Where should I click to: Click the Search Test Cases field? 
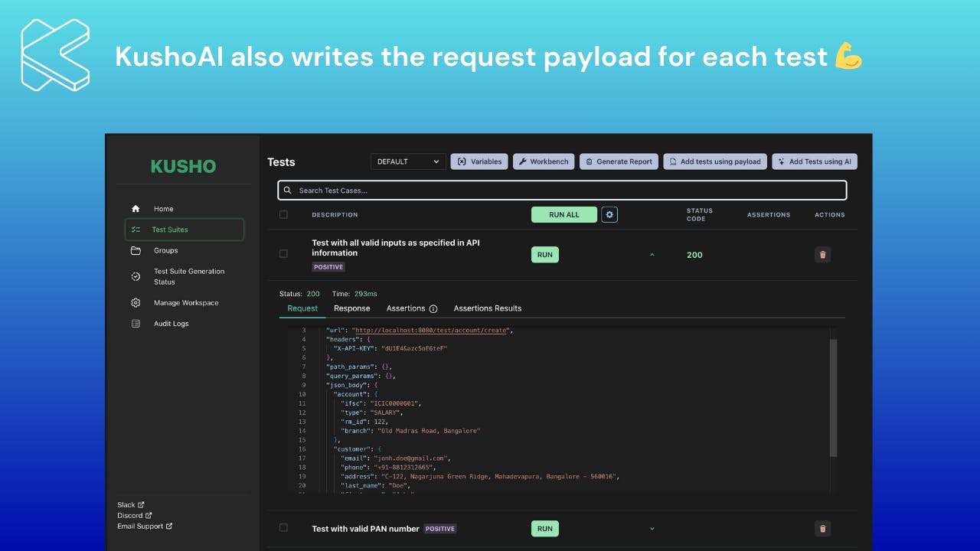(x=562, y=191)
